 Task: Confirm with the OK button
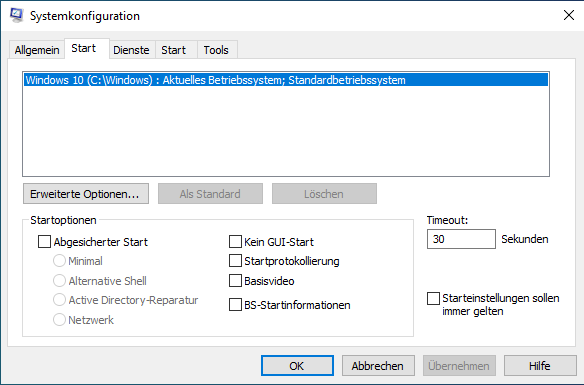coord(297,366)
